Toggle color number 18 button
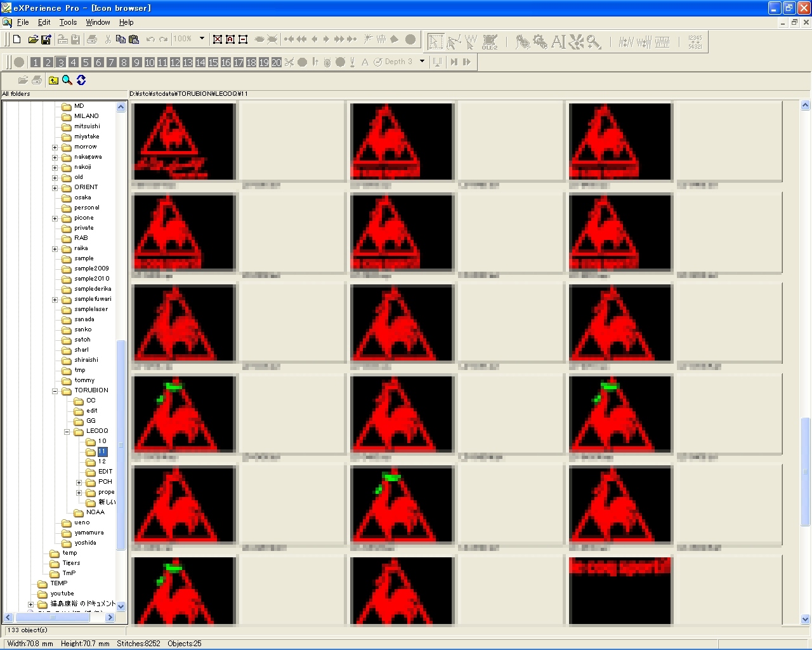 tap(251, 62)
